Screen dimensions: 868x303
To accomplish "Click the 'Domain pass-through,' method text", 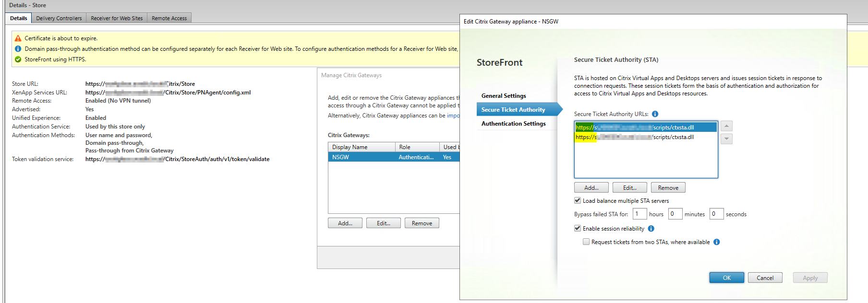I will (x=114, y=143).
